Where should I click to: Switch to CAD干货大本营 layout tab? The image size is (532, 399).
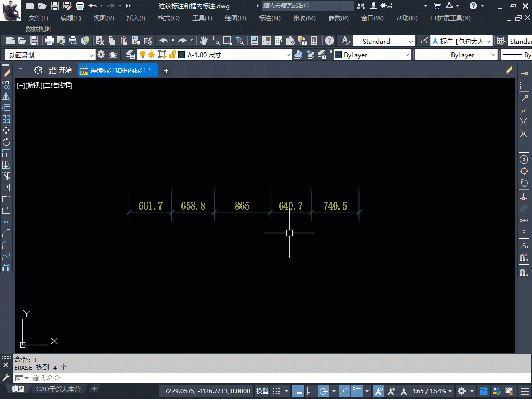(x=58, y=389)
